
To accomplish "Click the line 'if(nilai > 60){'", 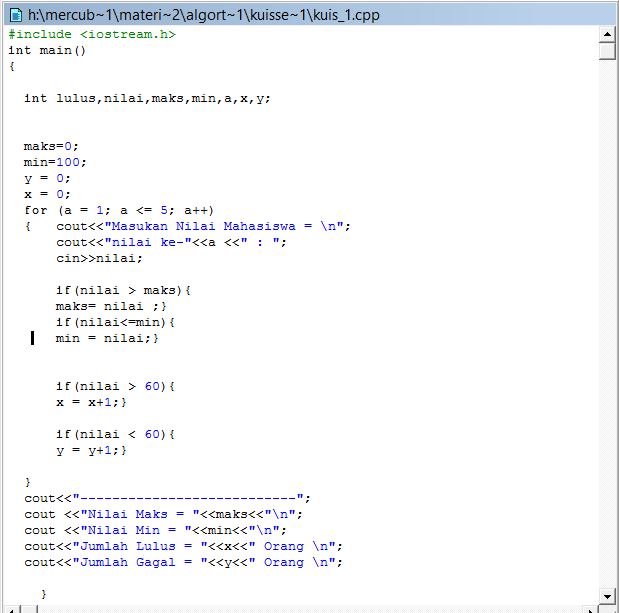I will [x=115, y=386].
